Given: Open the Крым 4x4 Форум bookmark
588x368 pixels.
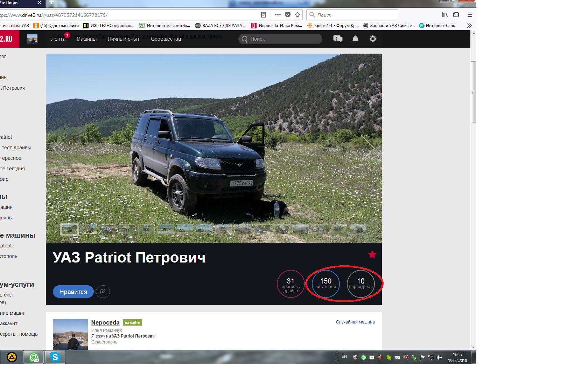Looking at the screenshot, I should [x=333, y=26].
